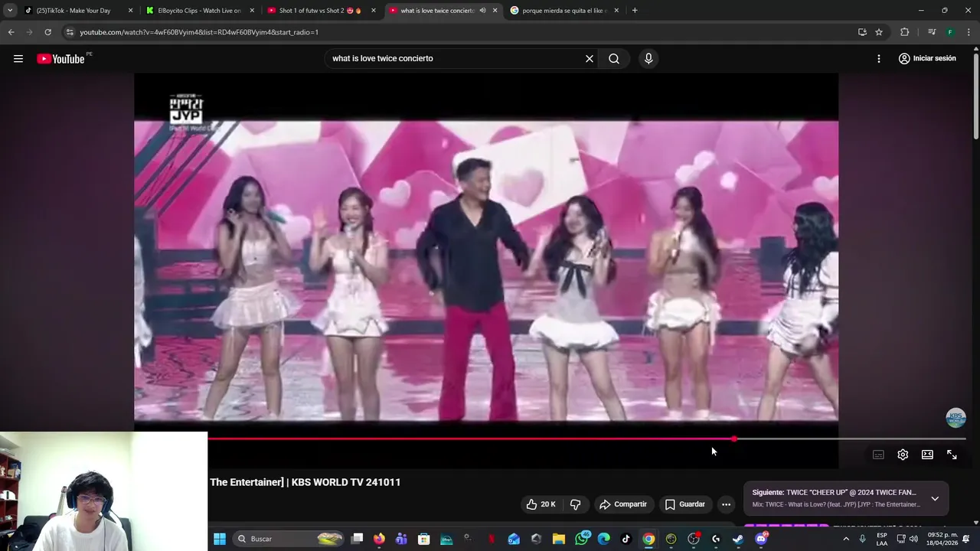The image size is (980, 551).
Task: Open the Windows Start menu
Action: coord(220,539)
